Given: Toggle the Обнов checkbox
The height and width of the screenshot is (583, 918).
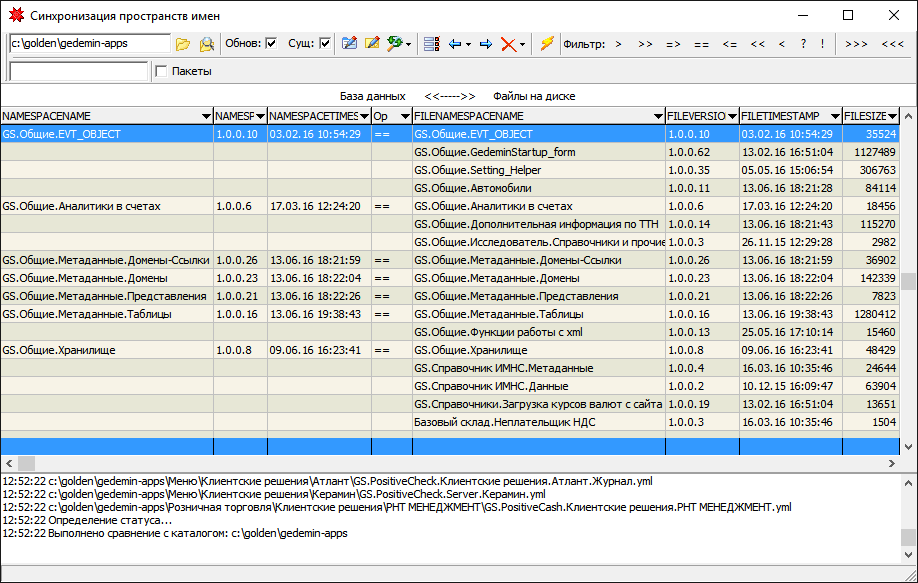Looking at the screenshot, I should click(271, 44).
